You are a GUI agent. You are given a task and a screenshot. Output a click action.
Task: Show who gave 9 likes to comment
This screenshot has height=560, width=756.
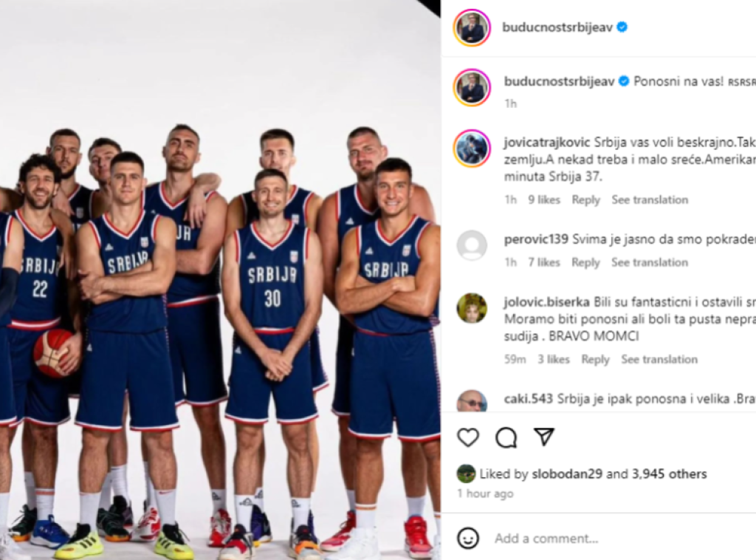point(544,199)
